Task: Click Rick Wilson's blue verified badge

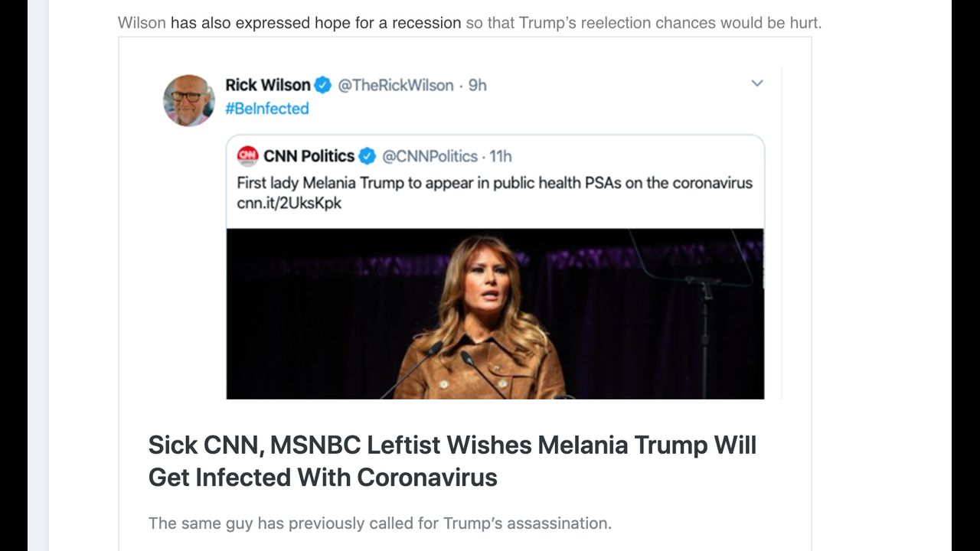Action: click(323, 85)
